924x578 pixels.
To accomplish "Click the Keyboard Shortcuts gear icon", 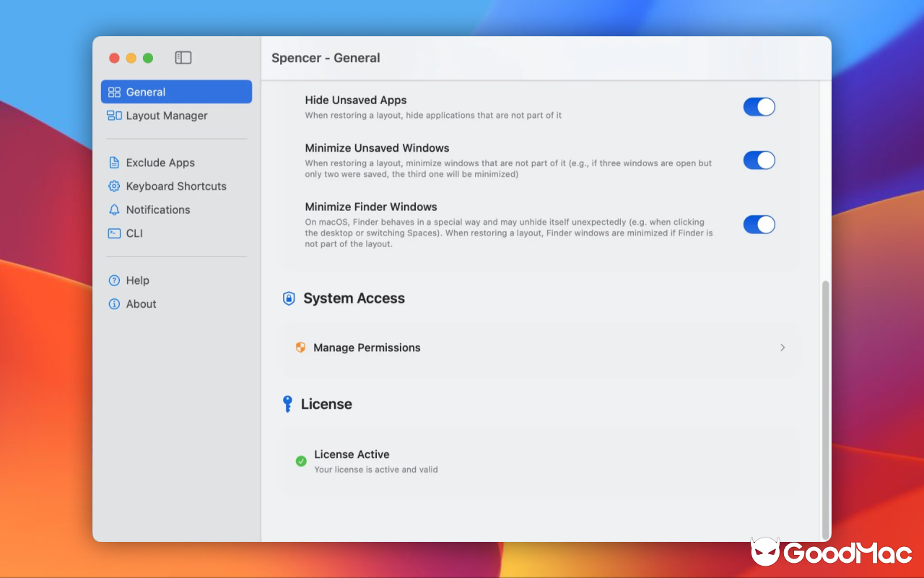I will coord(114,186).
